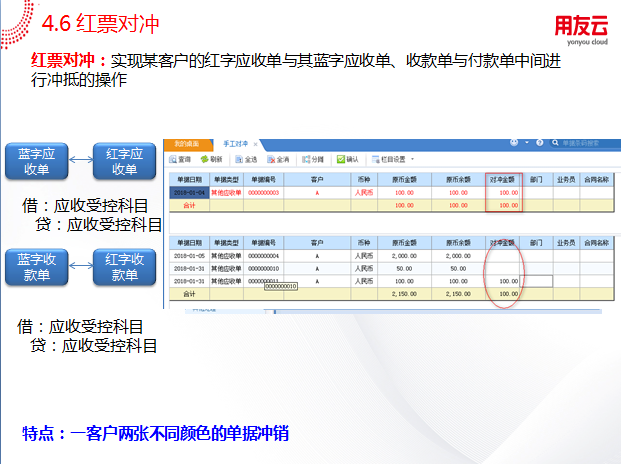Click the 合计 cell in upper table
This screenshot has width=621, height=464.
click(189, 205)
